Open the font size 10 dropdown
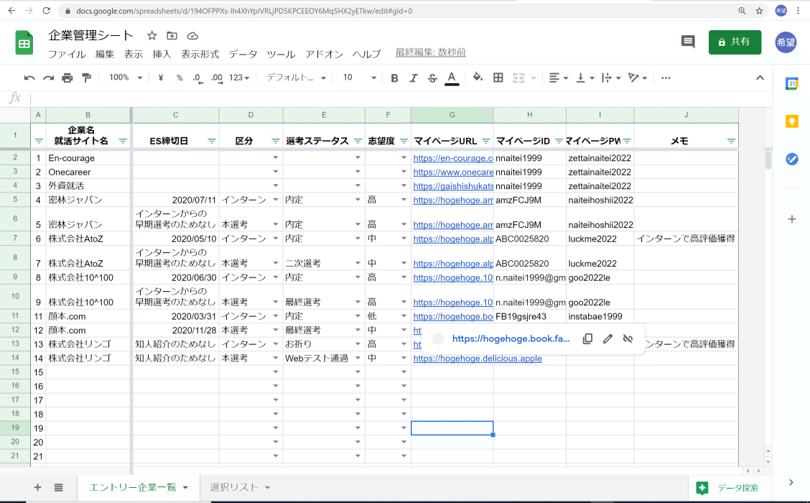Viewport: 810px width, 503px height. 360,77
